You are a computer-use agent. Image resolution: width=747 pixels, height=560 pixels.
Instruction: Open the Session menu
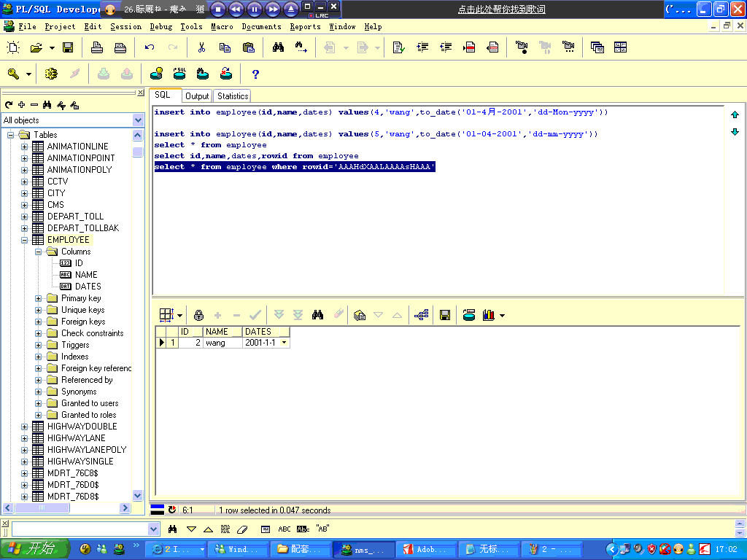pos(125,27)
